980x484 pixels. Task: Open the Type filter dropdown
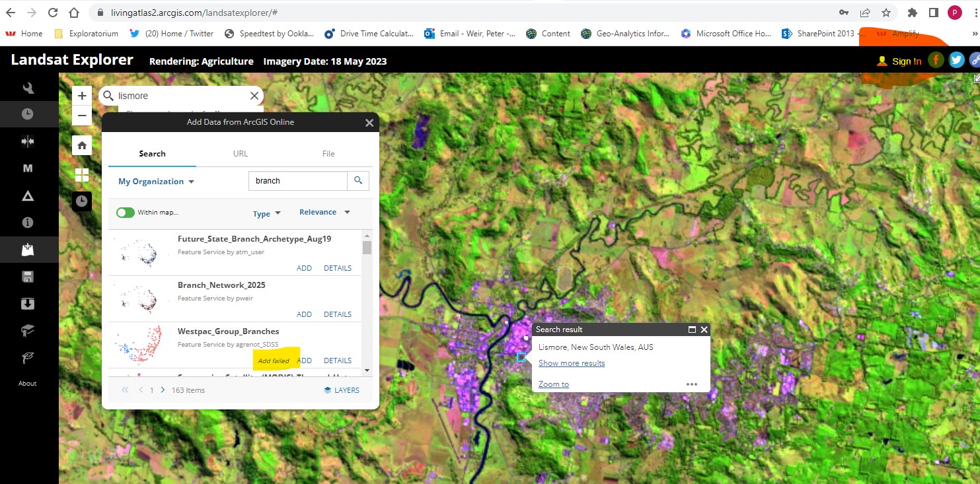pyautogui.click(x=266, y=213)
